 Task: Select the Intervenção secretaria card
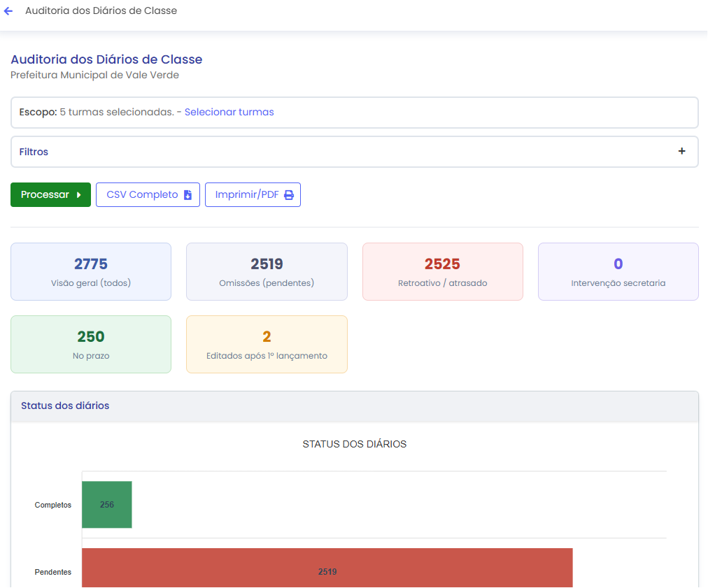618,272
